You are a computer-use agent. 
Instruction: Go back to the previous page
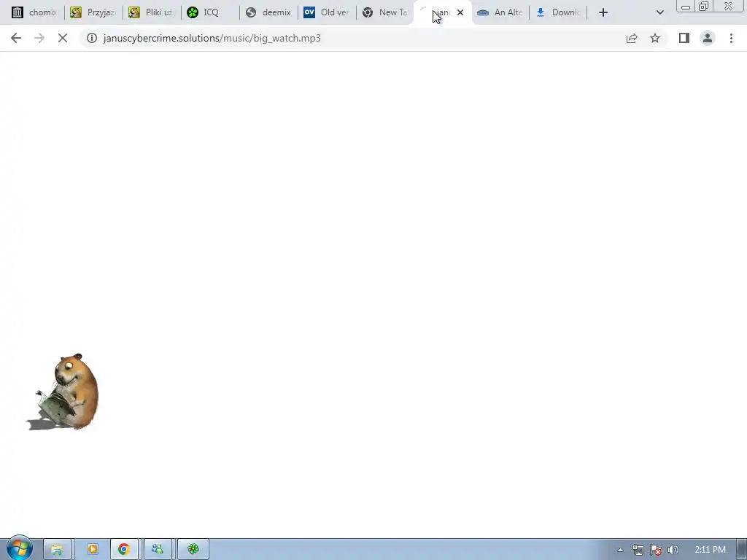16,38
